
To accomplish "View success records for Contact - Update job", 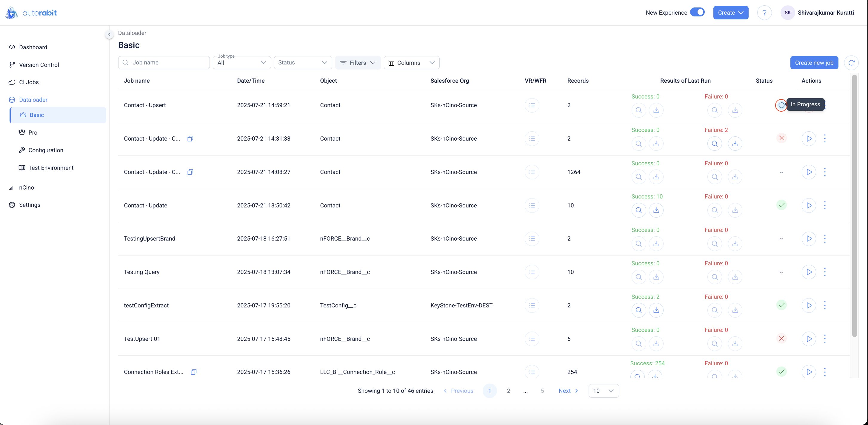I will [x=638, y=210].
